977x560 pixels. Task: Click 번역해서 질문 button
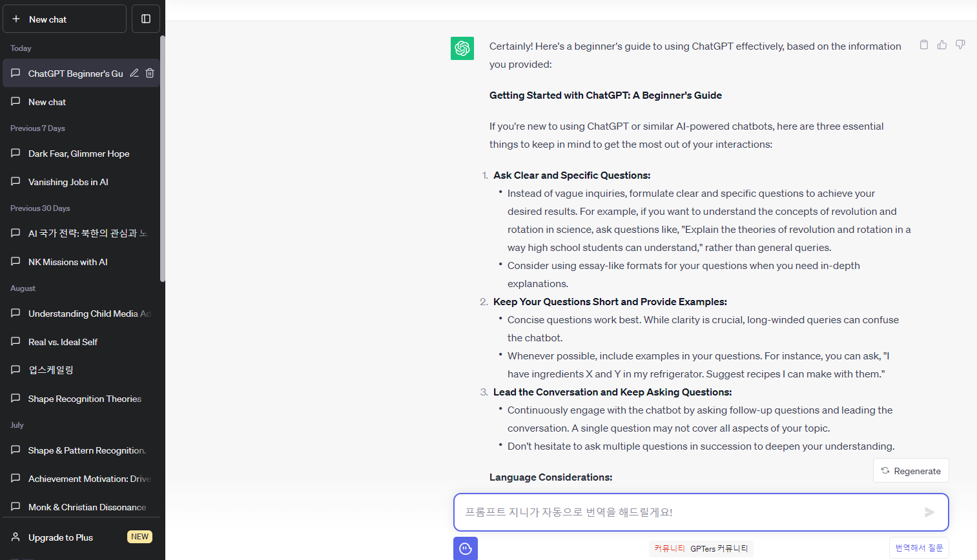919,548
